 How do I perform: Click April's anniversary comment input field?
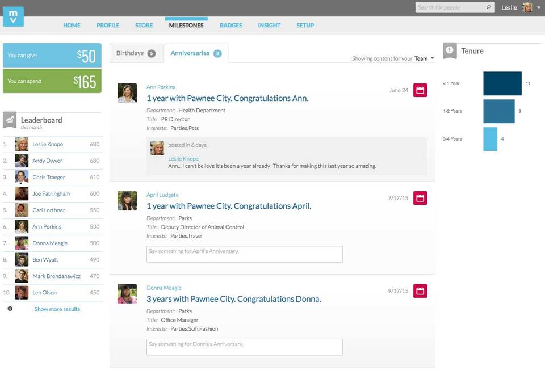tap(244, 254)
